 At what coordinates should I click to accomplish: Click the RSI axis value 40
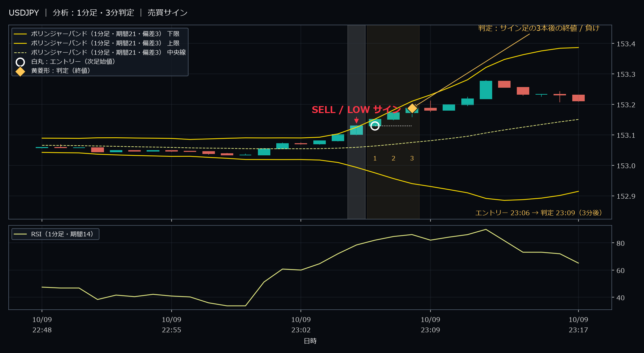coord(620,298)
